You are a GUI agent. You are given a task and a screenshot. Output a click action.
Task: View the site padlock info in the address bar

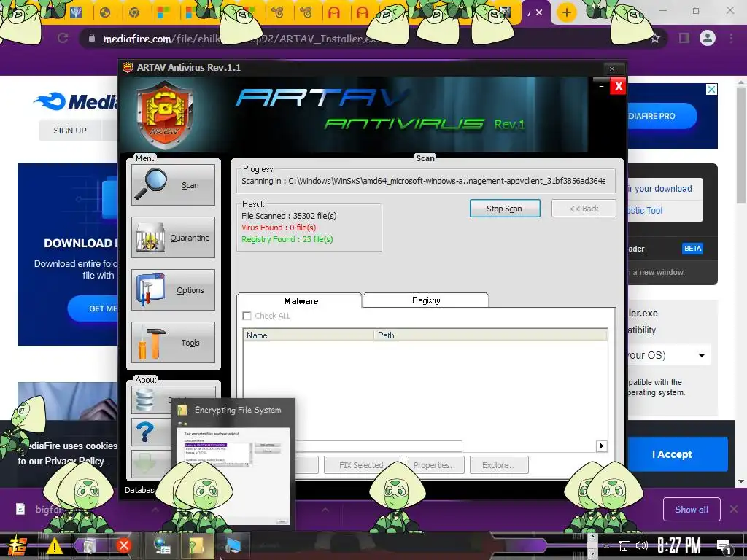pos(92,38)
